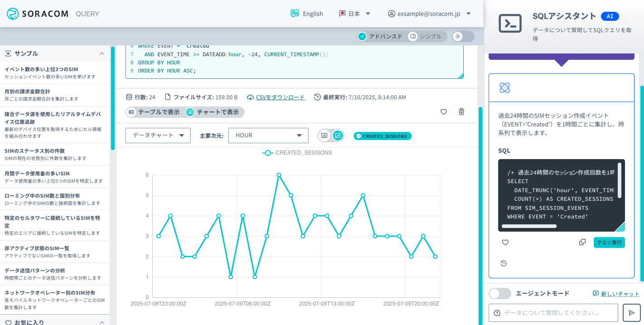Click the SQL assistant terminal icon
644x325 pixels.
pos(510,23)
